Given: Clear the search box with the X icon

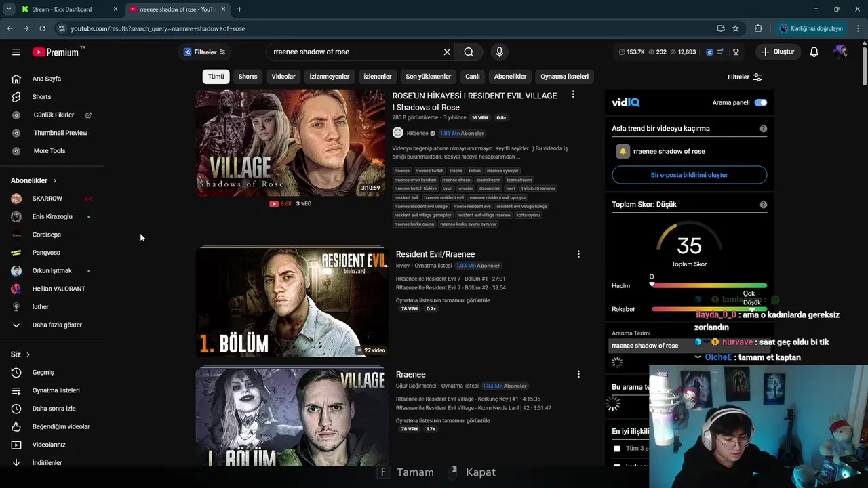Looking at the screenshot, I should tap(447, 52).
